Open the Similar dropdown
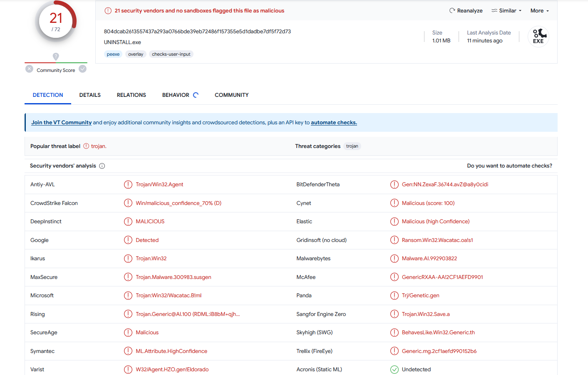The image size is (588, 375). coord(506,11)
